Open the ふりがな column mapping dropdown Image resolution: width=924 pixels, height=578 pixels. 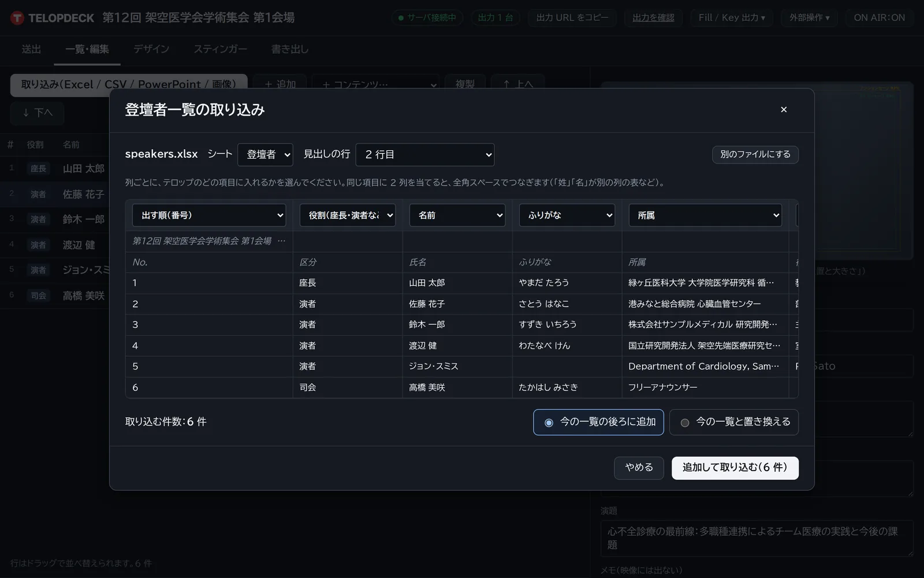[567, 215]
